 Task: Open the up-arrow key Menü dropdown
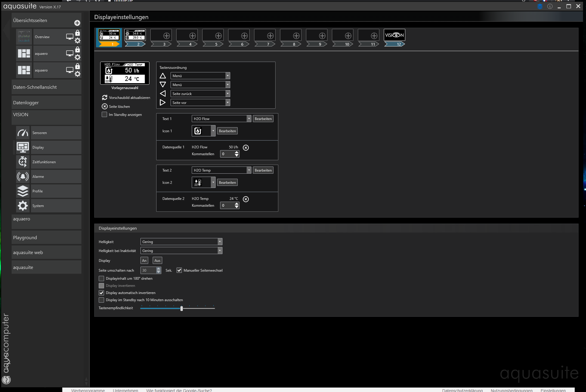pos(200,76)
